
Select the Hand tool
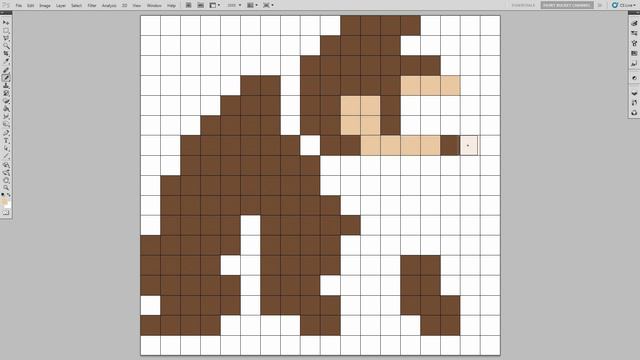[x=6, y=180]
